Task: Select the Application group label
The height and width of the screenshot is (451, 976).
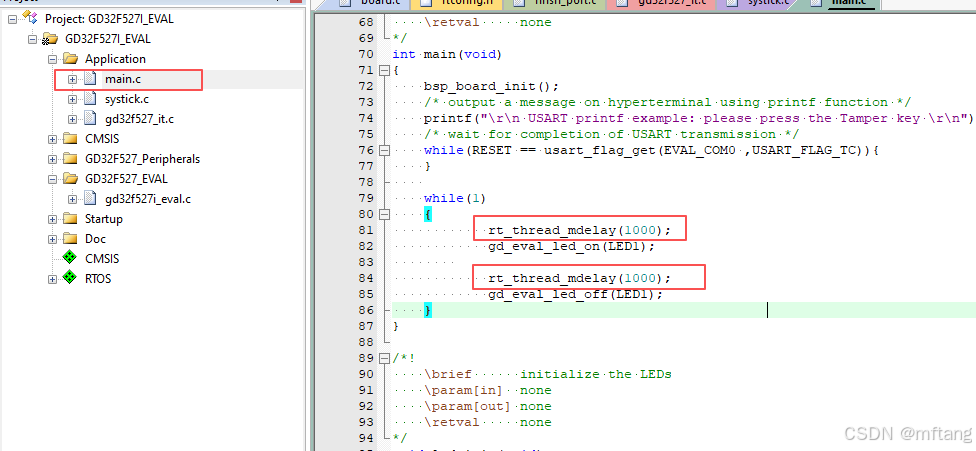Action: (x=115, y=58)
